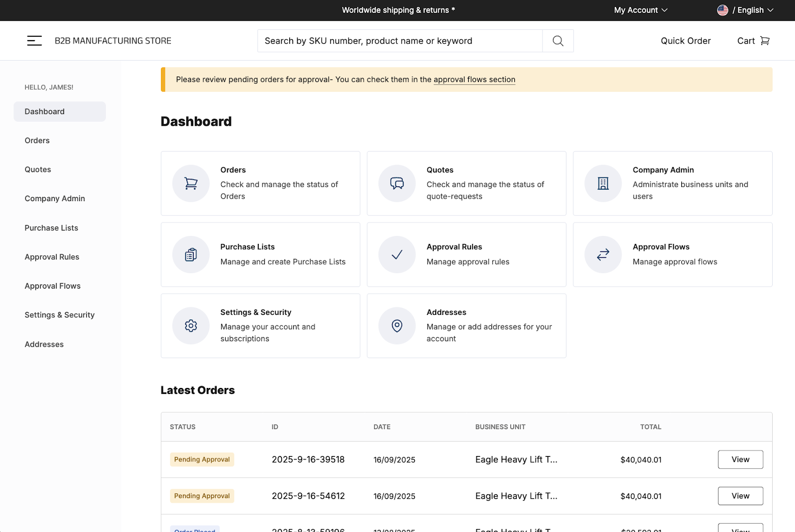Open the hamburger menu icon
This screenshot has width=795, height=532.
coord(34,41)
